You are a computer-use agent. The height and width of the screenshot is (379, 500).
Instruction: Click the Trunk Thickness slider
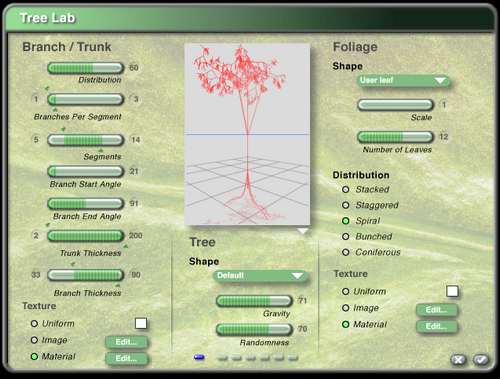[x=86, y=236]
